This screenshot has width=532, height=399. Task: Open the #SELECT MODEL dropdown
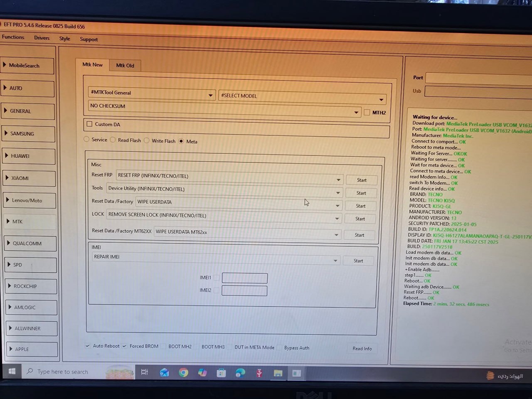tap(302, 97)
